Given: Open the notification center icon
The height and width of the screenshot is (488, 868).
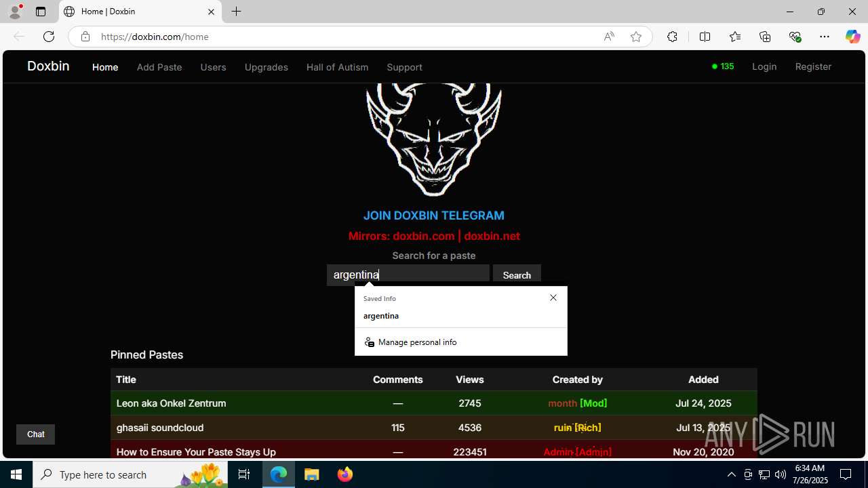Looking at the screenshot, I should pyautogui.click(x=846, y=474).
